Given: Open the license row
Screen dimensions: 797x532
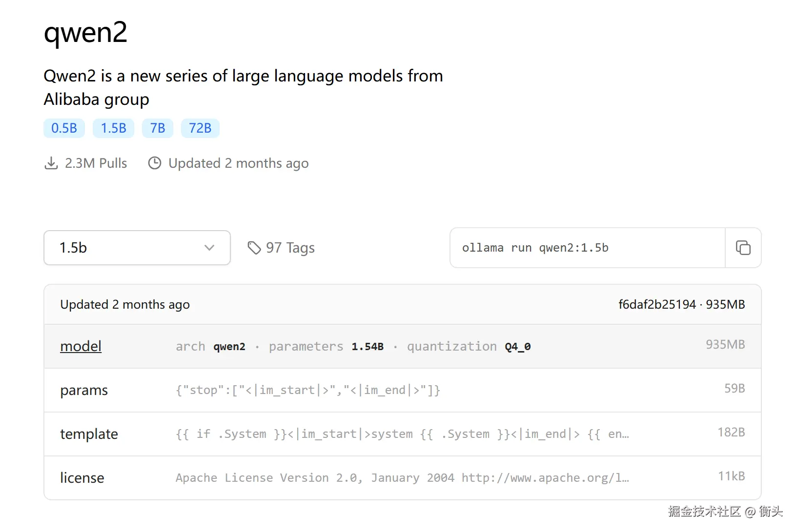Looking at the screenshot, I should 403,478.
